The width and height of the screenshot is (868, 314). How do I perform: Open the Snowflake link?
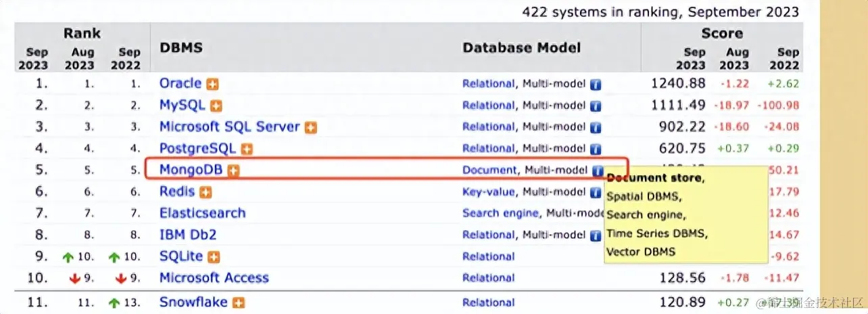click(x=193, y=302)
